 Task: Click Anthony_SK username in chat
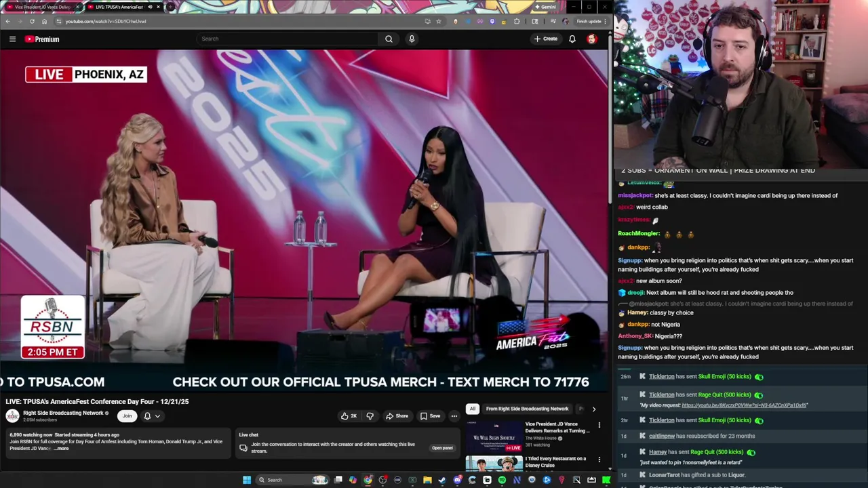click(x=635, y=336)
